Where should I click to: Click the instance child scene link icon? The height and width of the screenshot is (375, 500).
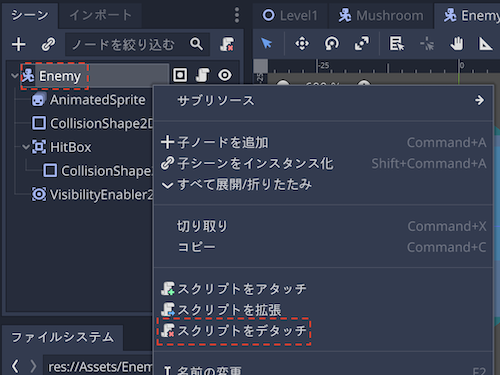pos(48,44)
